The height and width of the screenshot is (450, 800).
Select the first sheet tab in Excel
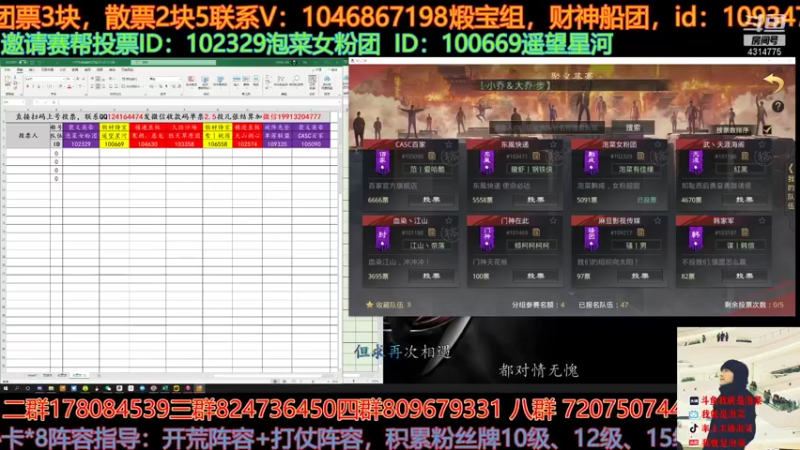point(32,375)
